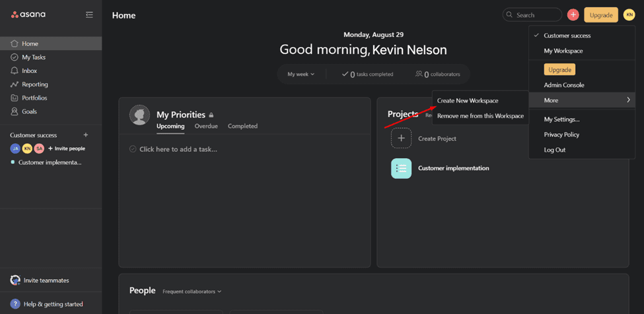This screenshot has width=644, height=314.
Task: Open Reporting in sidebar
Action: (51, 84)
